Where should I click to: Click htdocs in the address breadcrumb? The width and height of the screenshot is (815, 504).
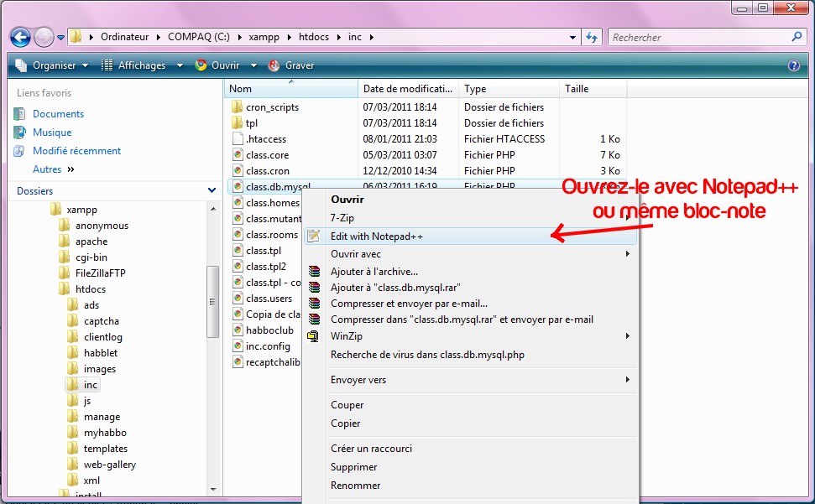point(313,37)
